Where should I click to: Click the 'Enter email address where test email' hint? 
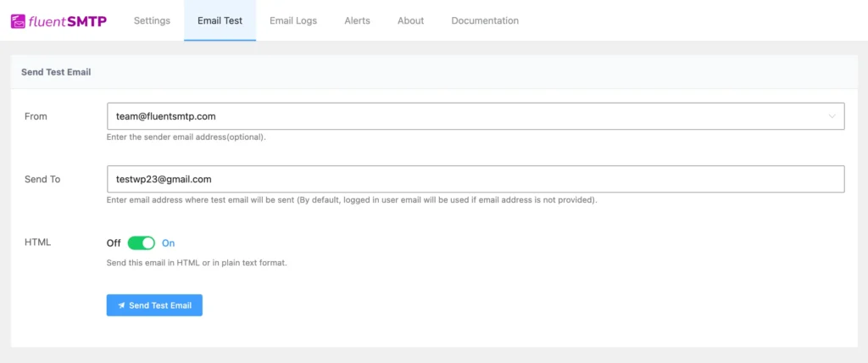click(352, 200)
